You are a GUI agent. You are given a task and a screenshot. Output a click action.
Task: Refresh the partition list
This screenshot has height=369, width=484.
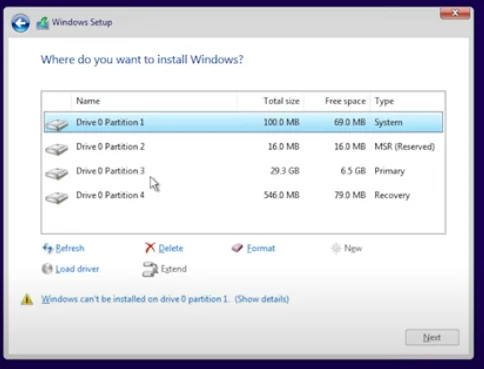[x=70, y=248]
